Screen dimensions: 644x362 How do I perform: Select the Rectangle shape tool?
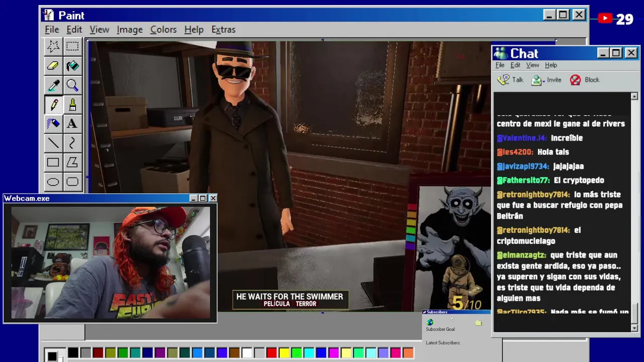point(53,162)
